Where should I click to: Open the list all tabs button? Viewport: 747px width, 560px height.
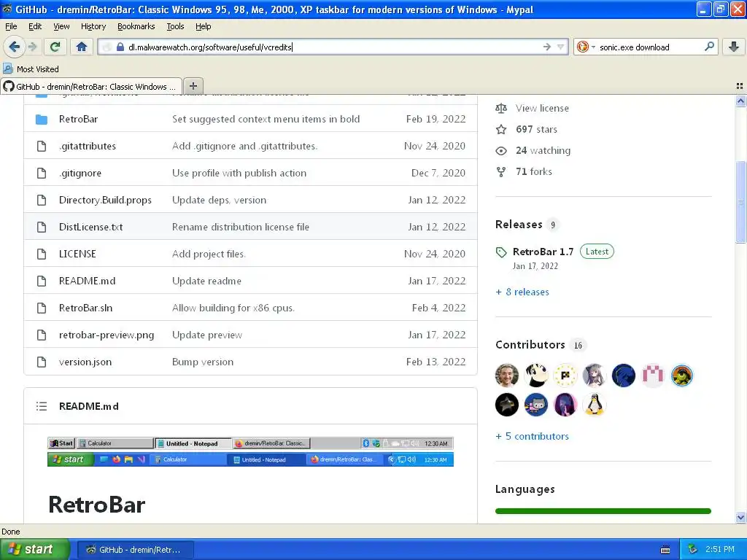click(740, 86)
